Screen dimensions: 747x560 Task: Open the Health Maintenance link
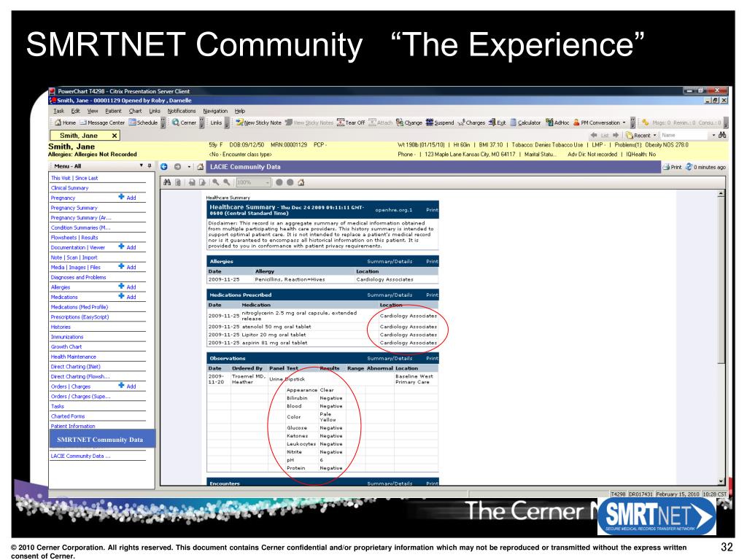74,357
